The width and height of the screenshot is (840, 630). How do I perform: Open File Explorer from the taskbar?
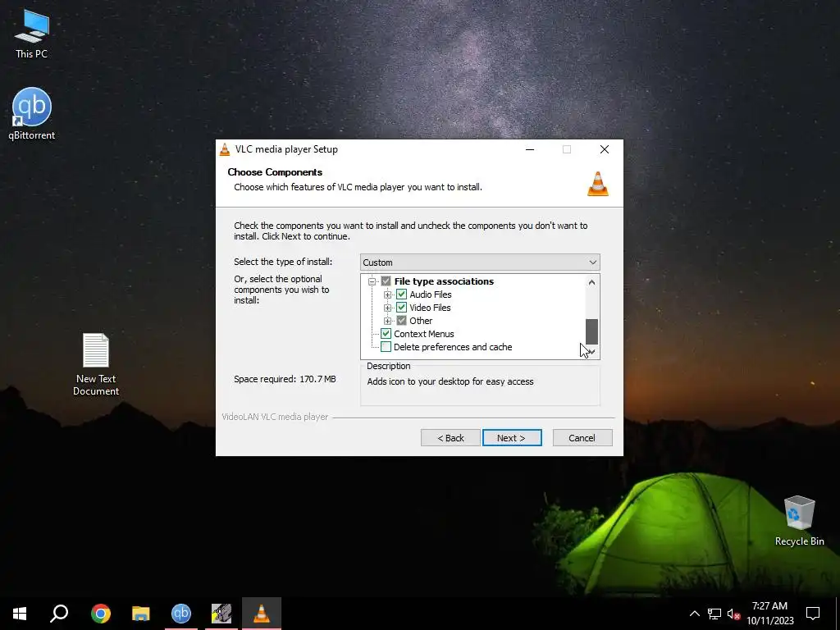point(141,614)
